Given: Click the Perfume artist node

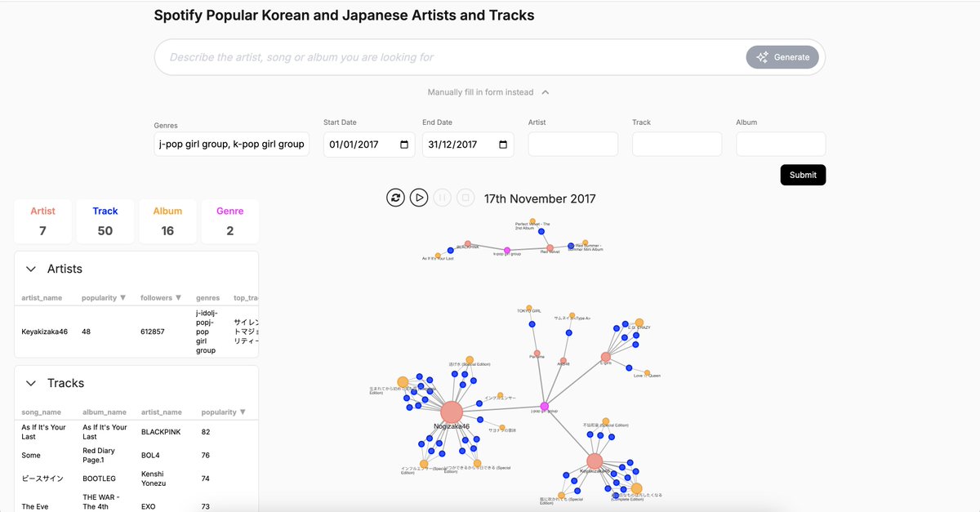Looking at the screenshot, I should 537,354.
